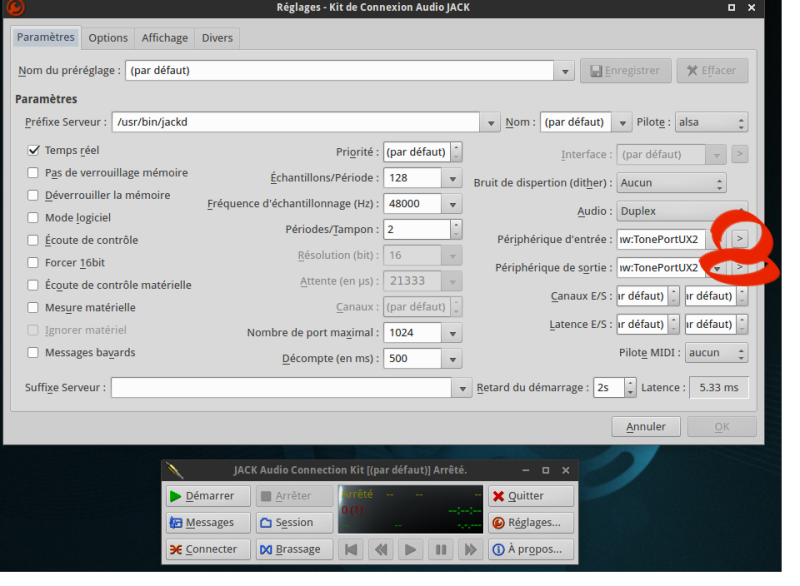The image size is (800, 586).
Task: Click Démarrer to start JACK server
Action: (x=208, y=496)
